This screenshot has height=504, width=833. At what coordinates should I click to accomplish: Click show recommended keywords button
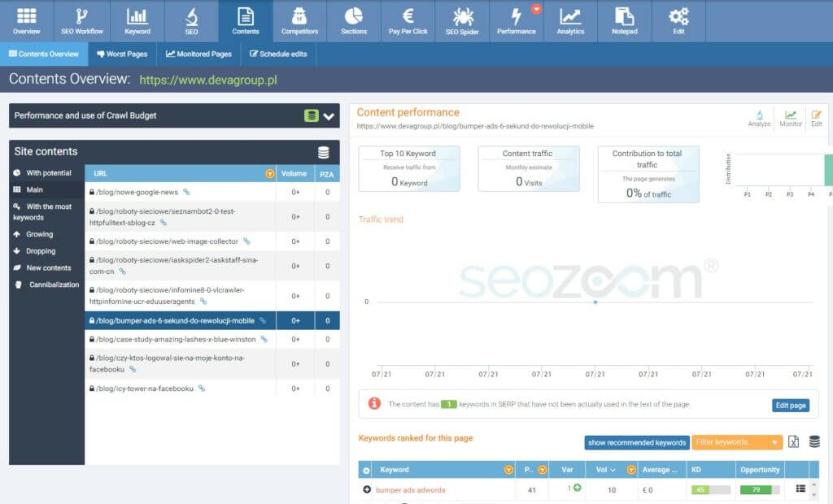[636, 442]
